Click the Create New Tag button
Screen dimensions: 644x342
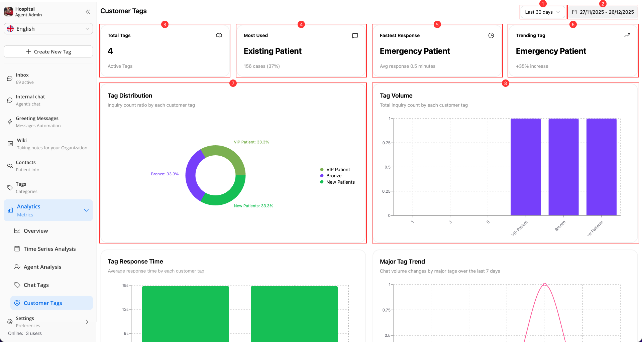48,51
